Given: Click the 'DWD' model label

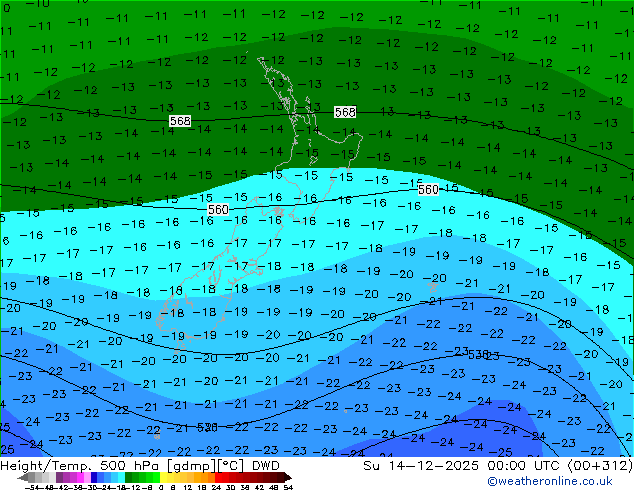Looking at the screenshot, I should click(x=266, y=466).
